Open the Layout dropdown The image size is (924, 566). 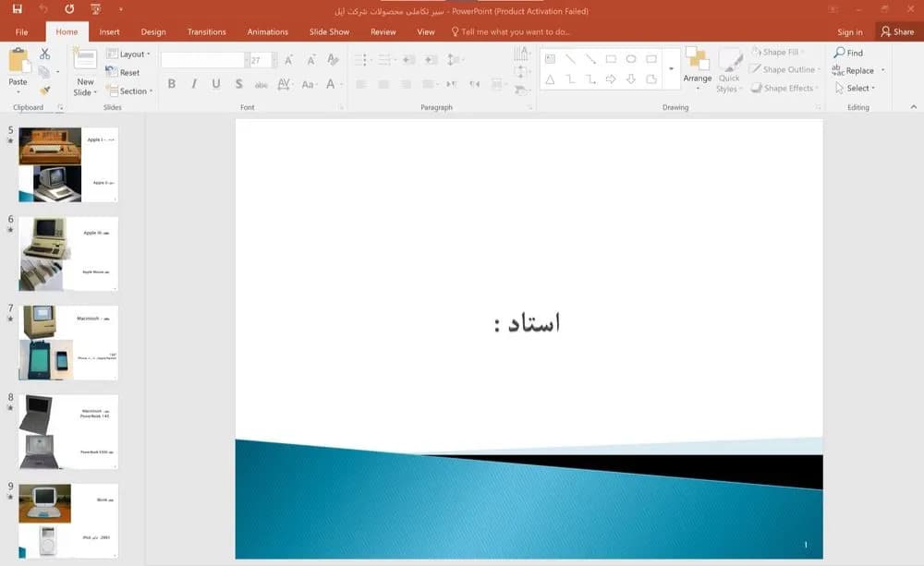(x=128, y=54)
